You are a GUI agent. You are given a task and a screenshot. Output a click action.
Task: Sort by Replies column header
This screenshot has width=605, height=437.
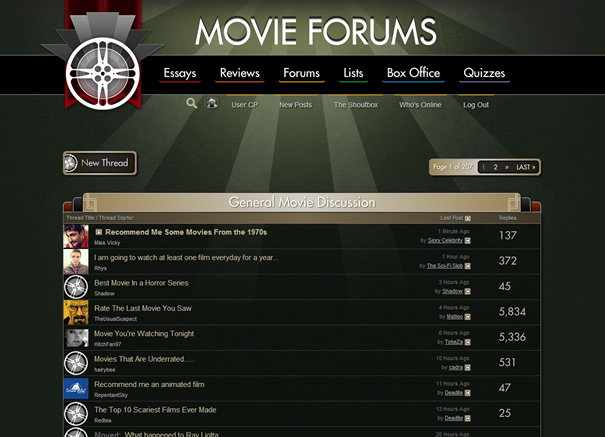(507, 218)
